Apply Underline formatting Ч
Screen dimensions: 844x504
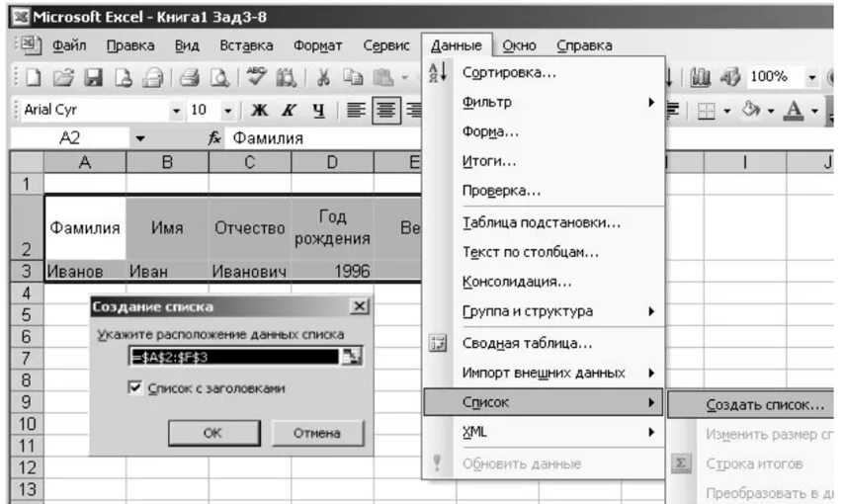pyautogui.click(x=318, y=110)
